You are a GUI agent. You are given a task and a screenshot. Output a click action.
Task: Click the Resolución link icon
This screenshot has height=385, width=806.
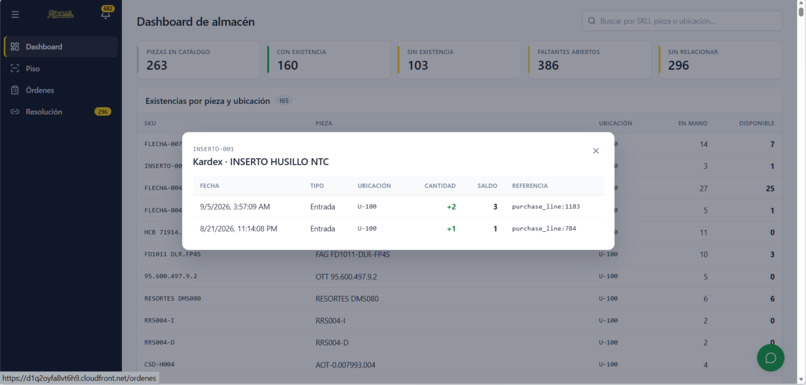pos(15,112)
